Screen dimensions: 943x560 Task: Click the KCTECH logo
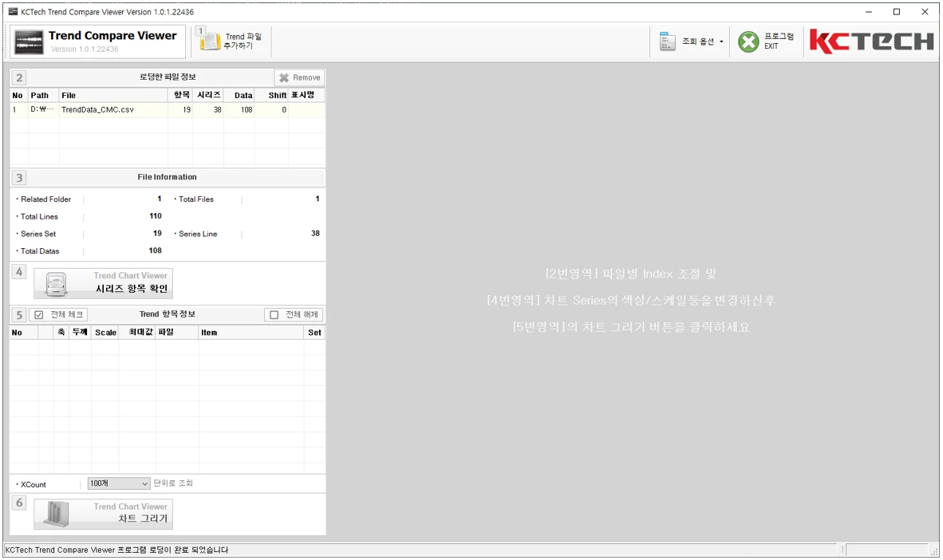pyautogui.click(x=871, y=41)
